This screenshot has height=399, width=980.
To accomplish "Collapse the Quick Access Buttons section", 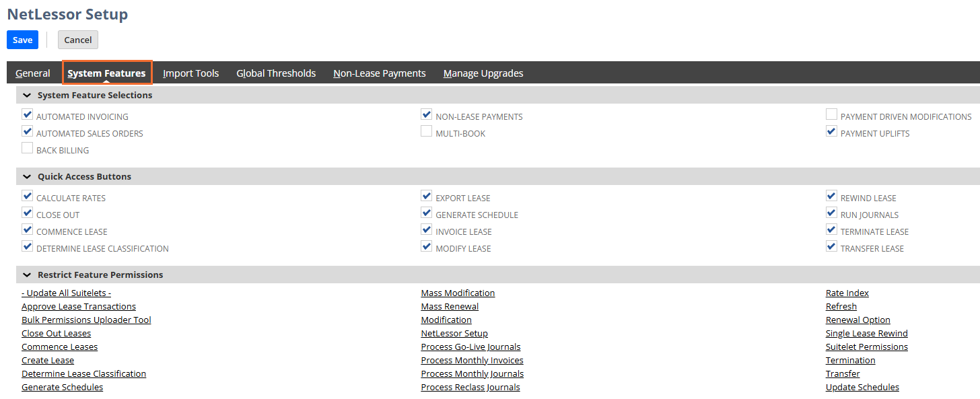I will click(x=27, y=176).
